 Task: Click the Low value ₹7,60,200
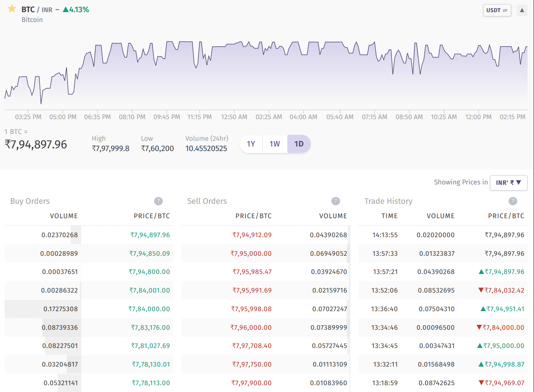157,148
